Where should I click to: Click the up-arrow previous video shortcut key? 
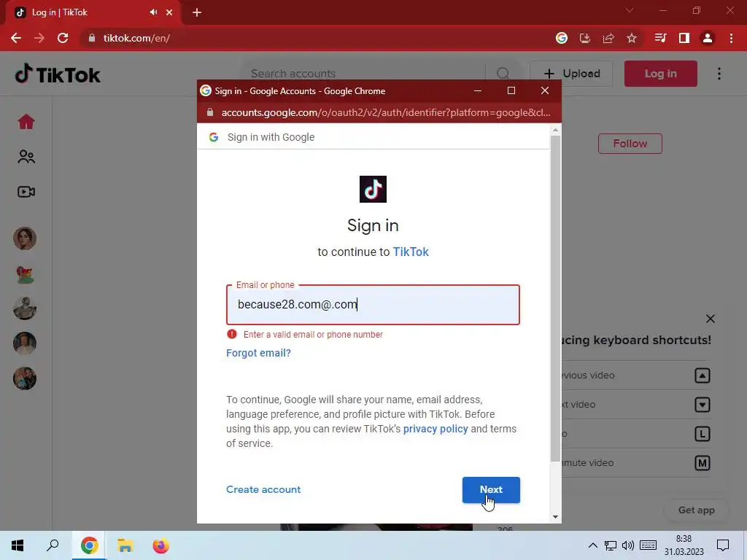pyautogui.click(x=703, y=376)
